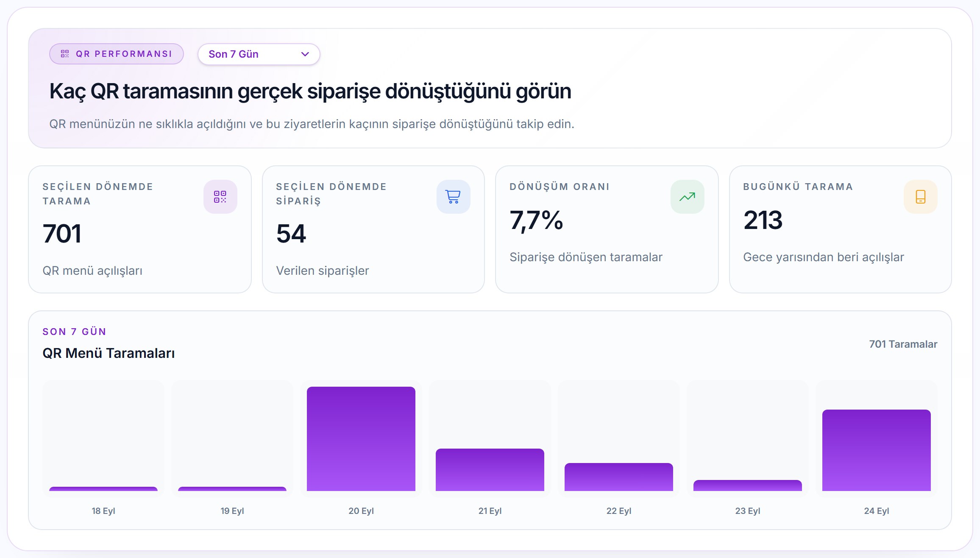Click the shopping cart icon on the Sipariş card
Screen dimensions: 980x558
pos(453,197)
